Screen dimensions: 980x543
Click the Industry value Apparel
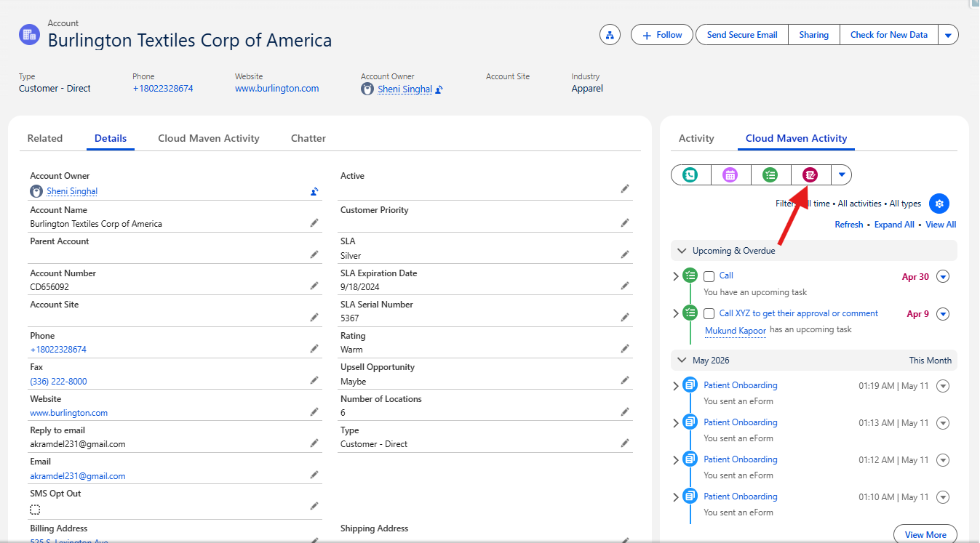pos(587,89)
